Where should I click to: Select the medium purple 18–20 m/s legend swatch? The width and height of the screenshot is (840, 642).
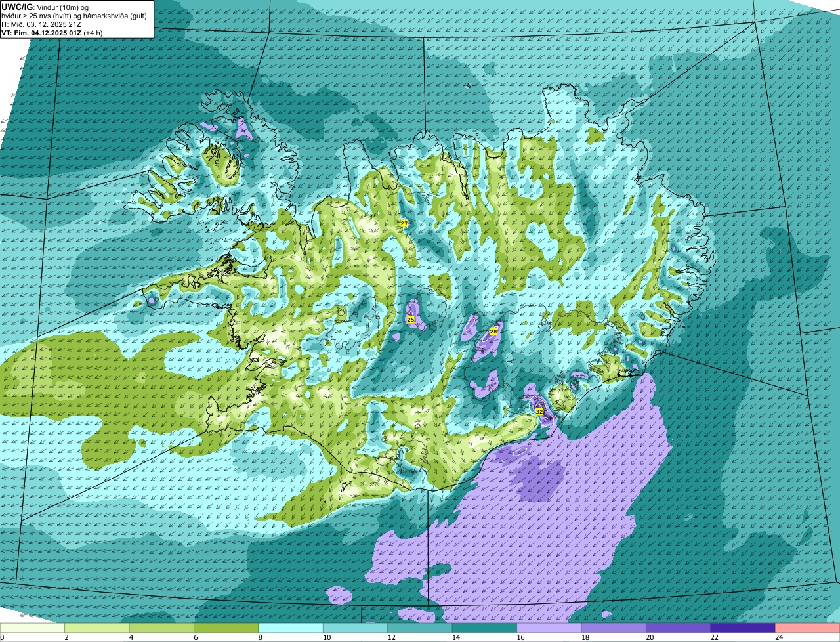click(x=614, y=628)
